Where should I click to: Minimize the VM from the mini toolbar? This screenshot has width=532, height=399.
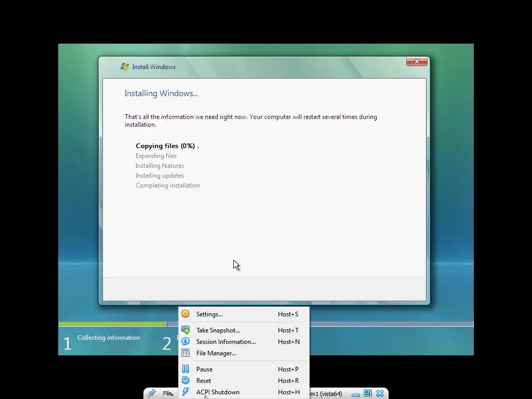(355, 394)
